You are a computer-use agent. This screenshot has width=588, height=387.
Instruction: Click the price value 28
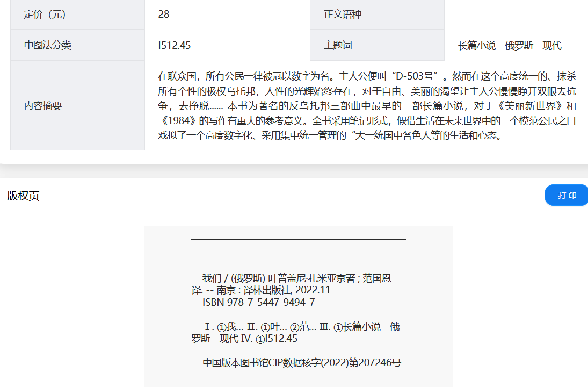[x=164, y=15]
